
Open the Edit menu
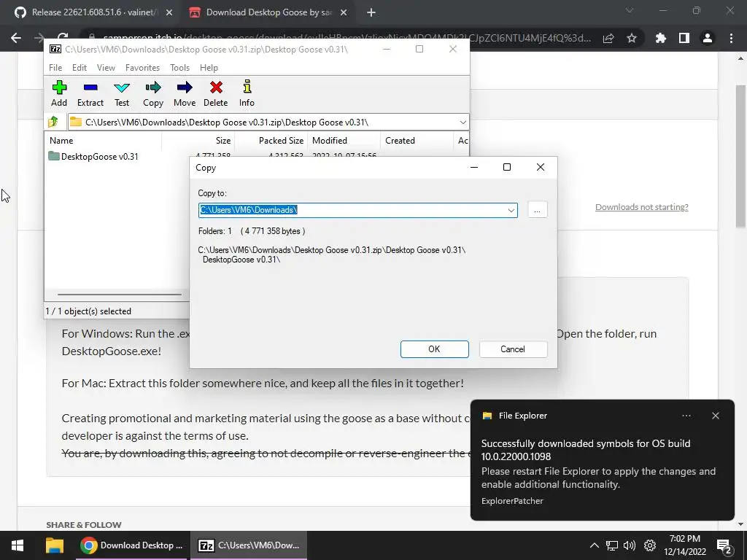pos(79,68)
